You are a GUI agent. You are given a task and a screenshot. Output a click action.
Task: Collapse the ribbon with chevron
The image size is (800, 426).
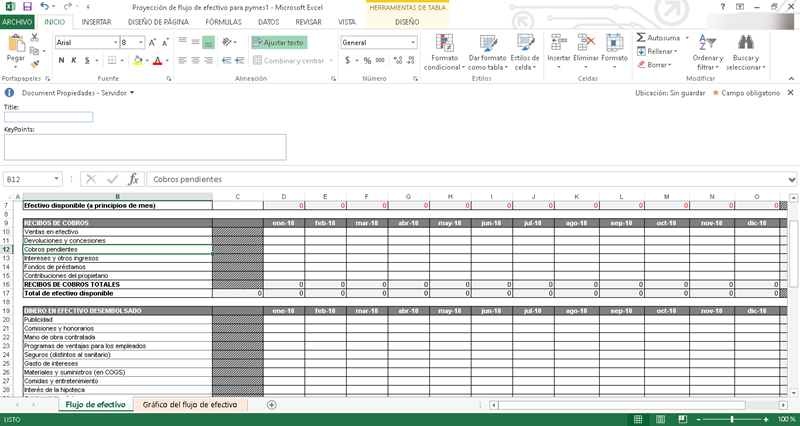pyautogui.click(x=791, y=79)
